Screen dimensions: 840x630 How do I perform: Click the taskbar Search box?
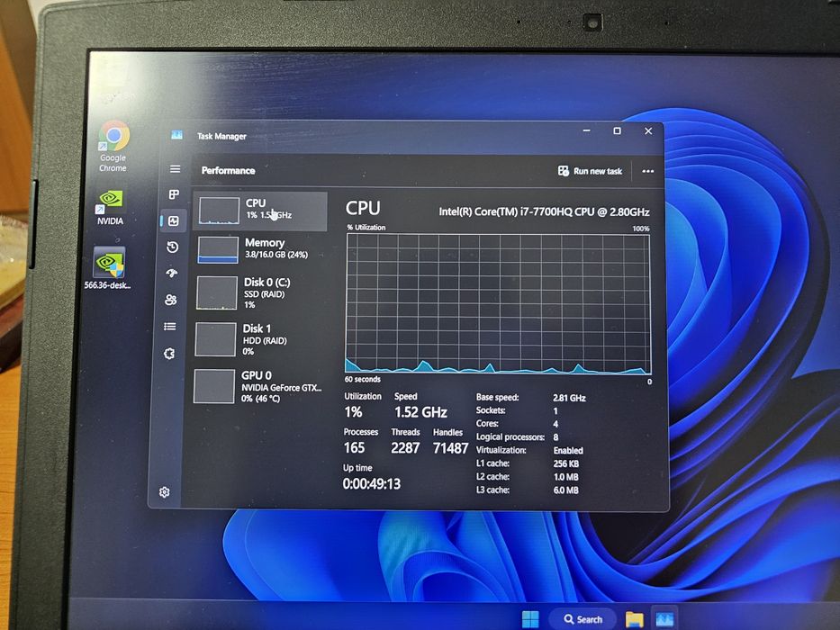[x=583, y=619]
